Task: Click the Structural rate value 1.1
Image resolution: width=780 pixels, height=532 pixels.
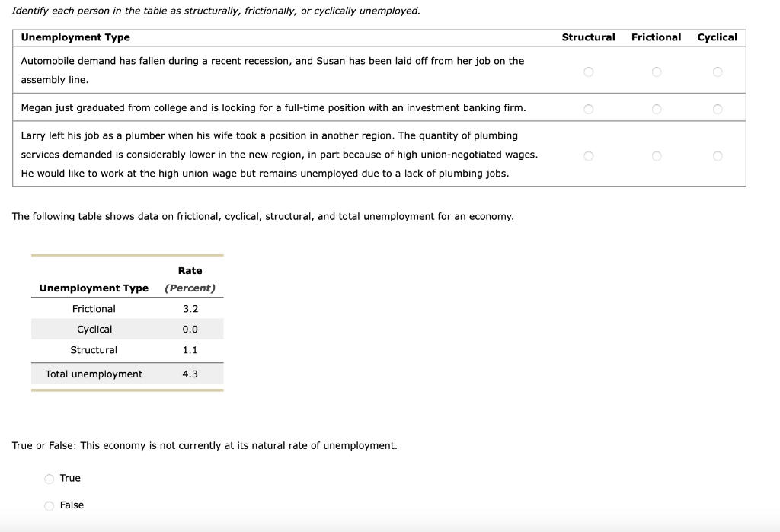Action: [190, 349]
